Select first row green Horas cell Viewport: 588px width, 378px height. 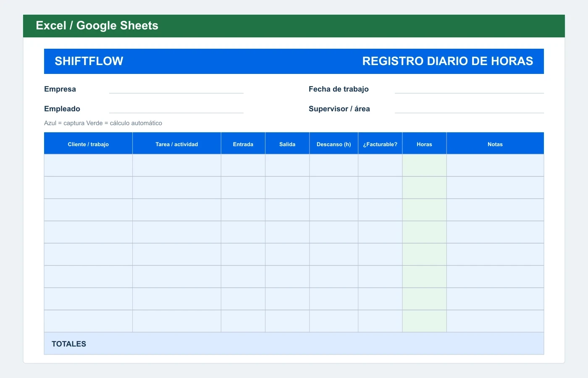coord(424,165)
